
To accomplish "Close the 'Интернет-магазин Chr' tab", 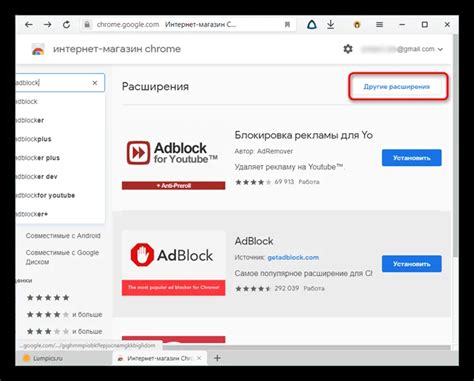I will [199, 358].
